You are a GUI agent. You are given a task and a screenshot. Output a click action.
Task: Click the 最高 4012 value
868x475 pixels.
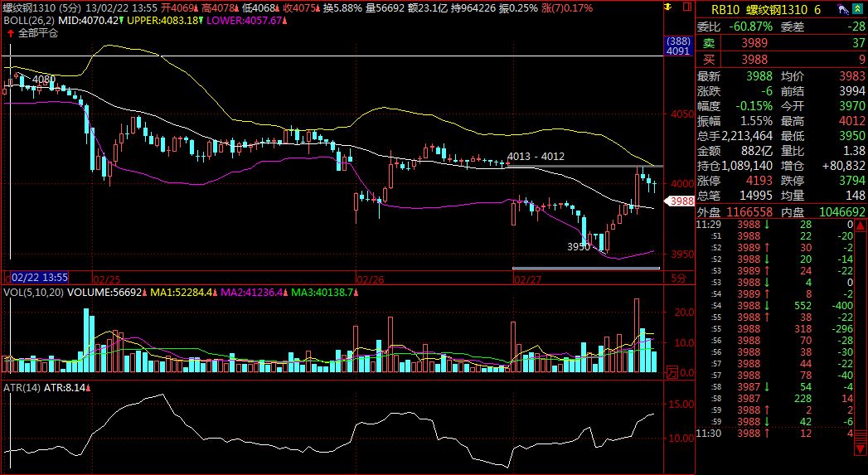point(852,121)
